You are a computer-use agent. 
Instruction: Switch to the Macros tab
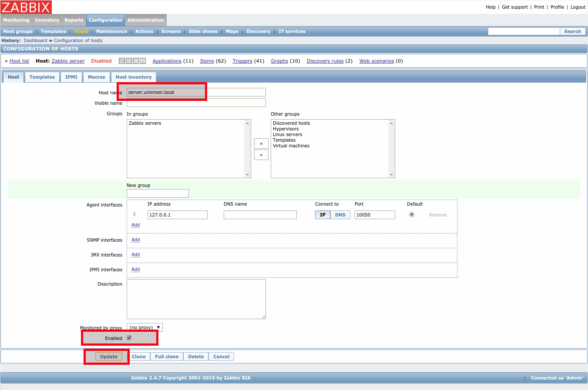(x=97, y=77)
